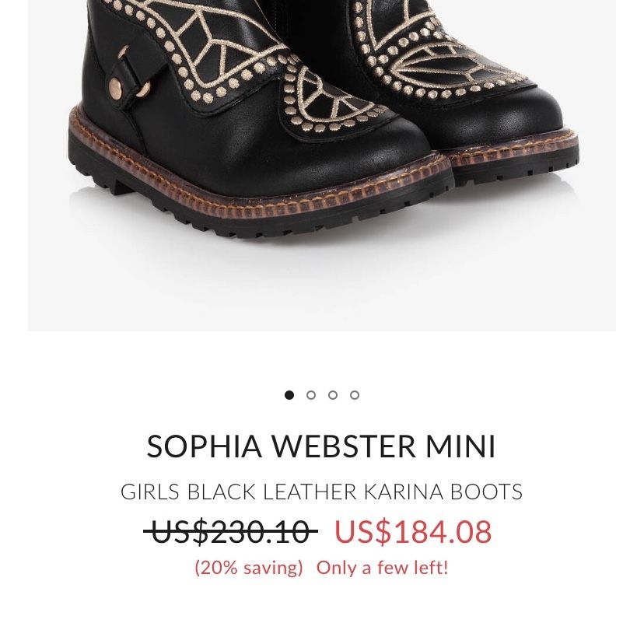Switch to the second product image dot
Viewport: 644px width, 644px height.
[311, 395]
